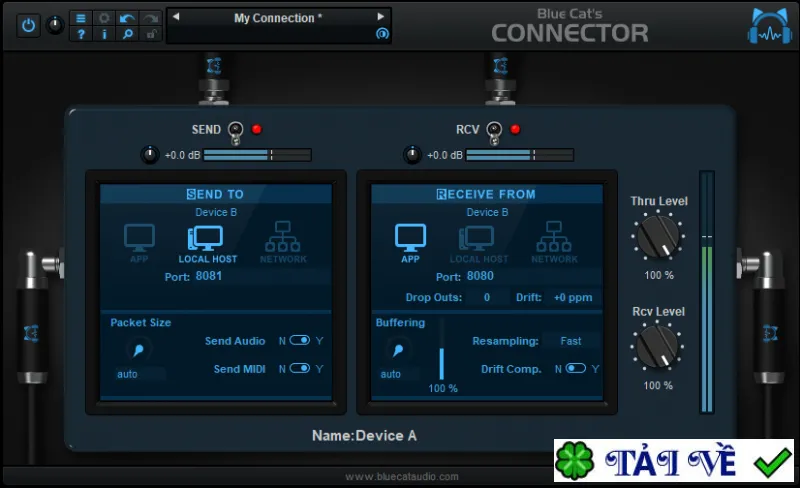Open the Packet Size auto value

139,374
